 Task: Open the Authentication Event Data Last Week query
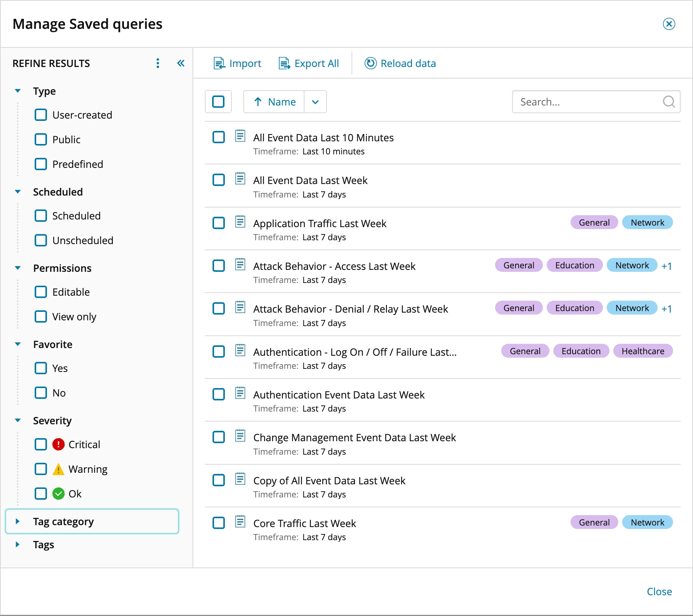[x=339, y=395]
